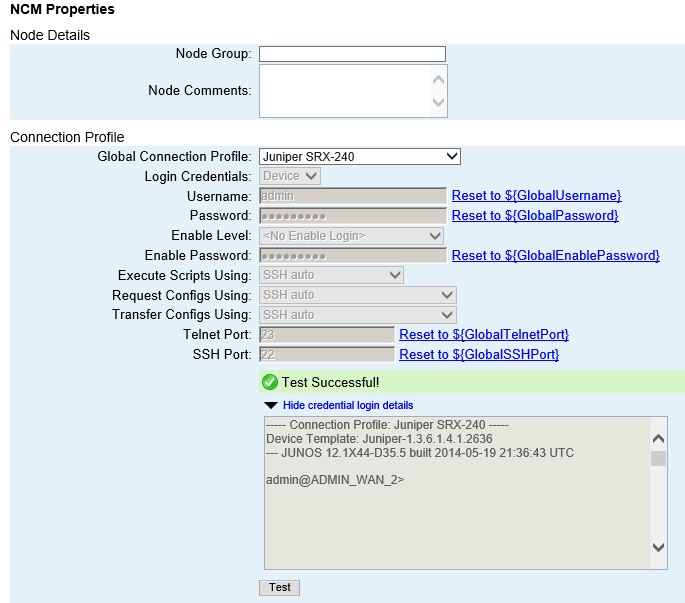Open the Global Connection Profile dropdown
This screenshot has width=685, height=603.
coord(360,156)
